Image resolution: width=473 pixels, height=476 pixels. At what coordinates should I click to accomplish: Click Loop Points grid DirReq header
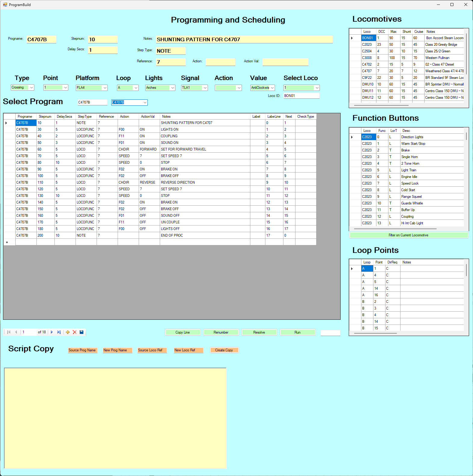click(392, 262)
